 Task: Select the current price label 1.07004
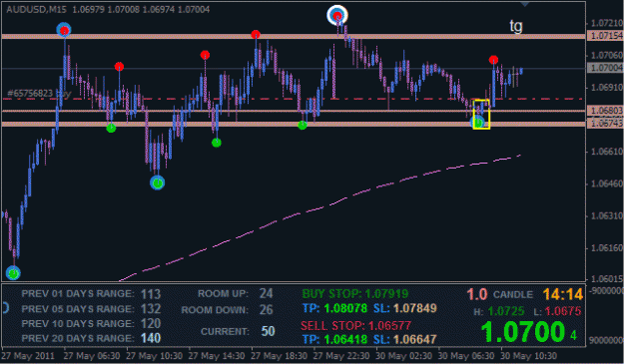606,68
